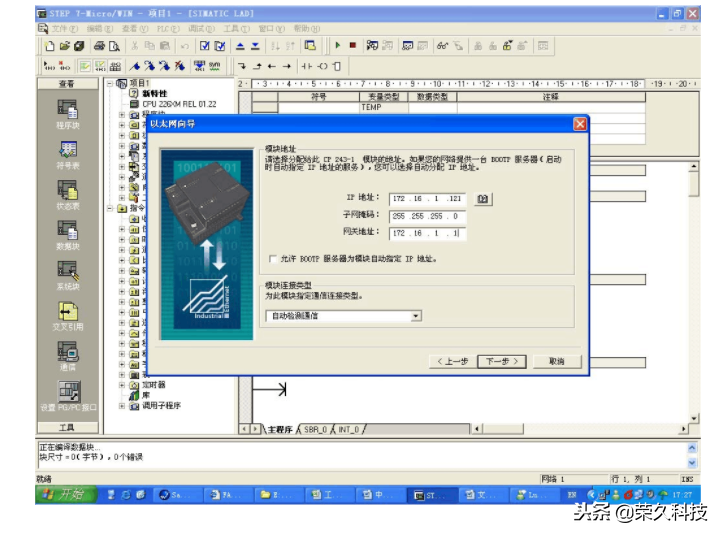Click the green Run PLC toolbar icon
This screenshot has width=723, height=537.
pyautogui.click(x=338, y=46)
